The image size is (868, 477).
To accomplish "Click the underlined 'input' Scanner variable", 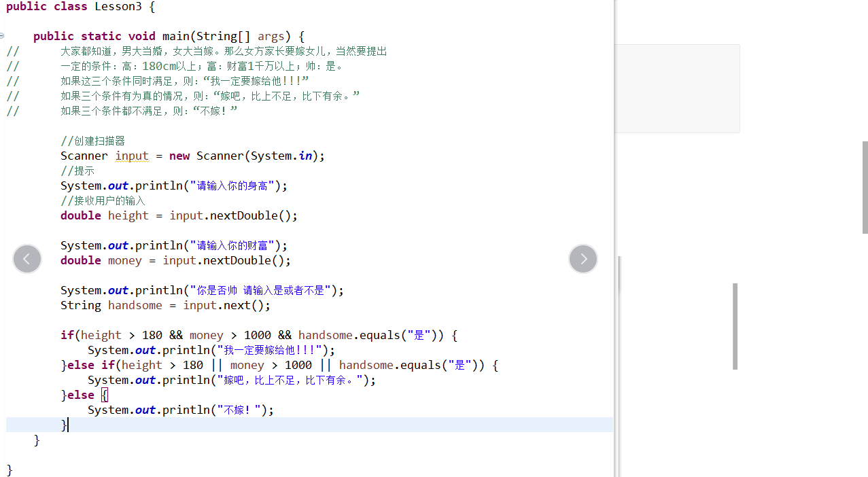I will click(x=131, y=156).
